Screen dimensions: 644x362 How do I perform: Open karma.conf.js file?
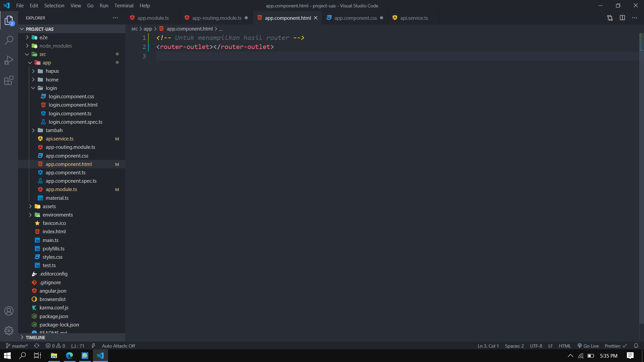pyautogui.click(x=72, y=308)
